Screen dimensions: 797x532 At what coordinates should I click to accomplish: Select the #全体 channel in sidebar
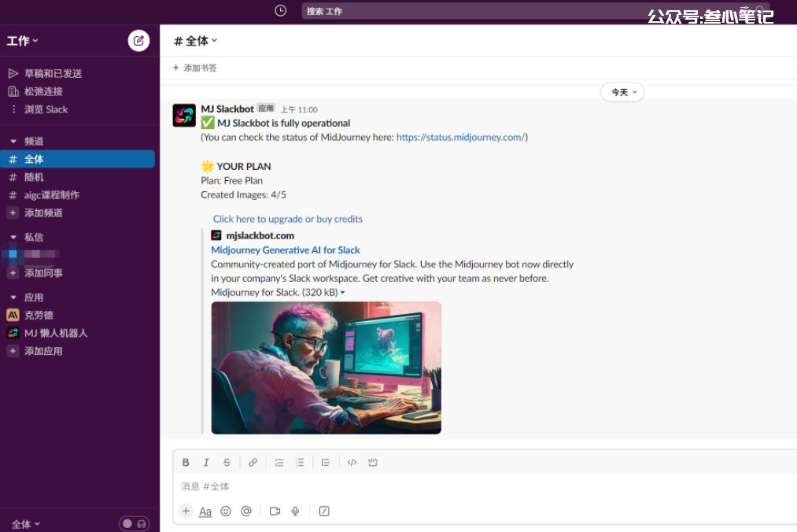coord(77,159)
